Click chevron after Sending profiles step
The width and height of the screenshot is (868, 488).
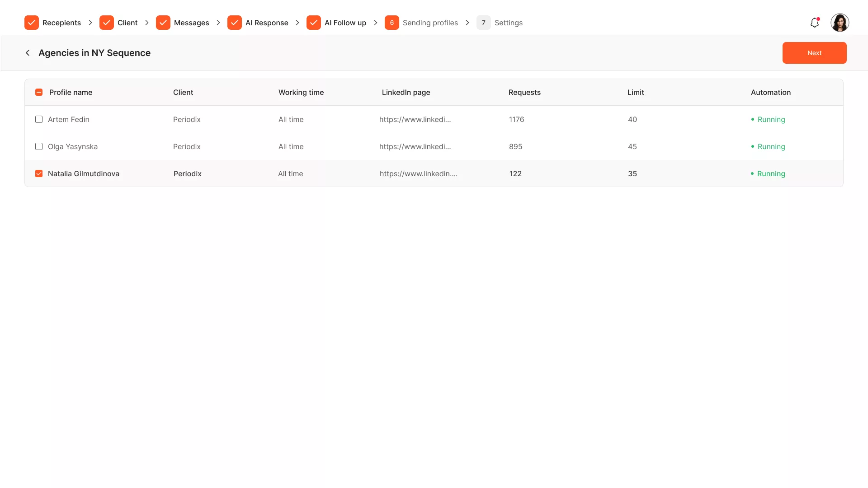467,23
